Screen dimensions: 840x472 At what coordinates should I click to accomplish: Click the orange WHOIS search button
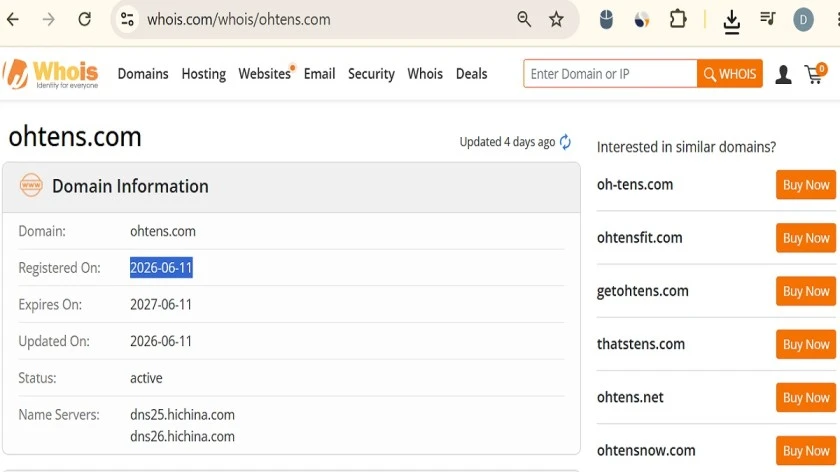(730, 74)
